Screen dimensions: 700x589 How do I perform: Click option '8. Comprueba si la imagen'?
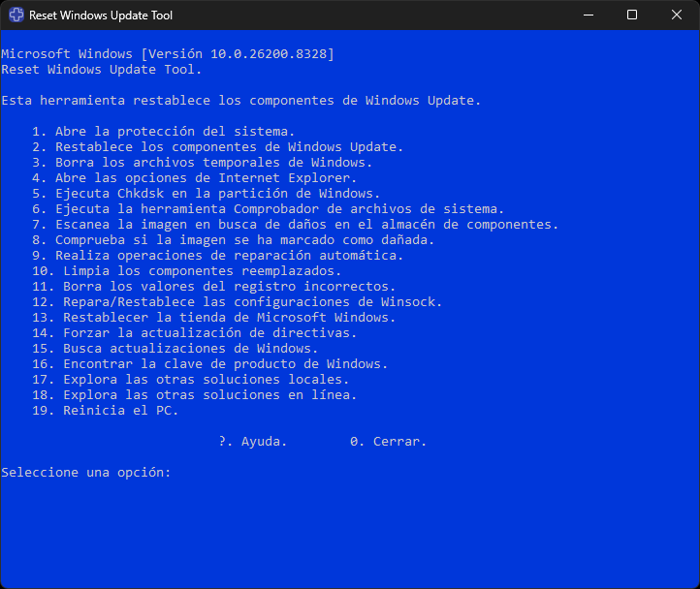click(234, 240)
